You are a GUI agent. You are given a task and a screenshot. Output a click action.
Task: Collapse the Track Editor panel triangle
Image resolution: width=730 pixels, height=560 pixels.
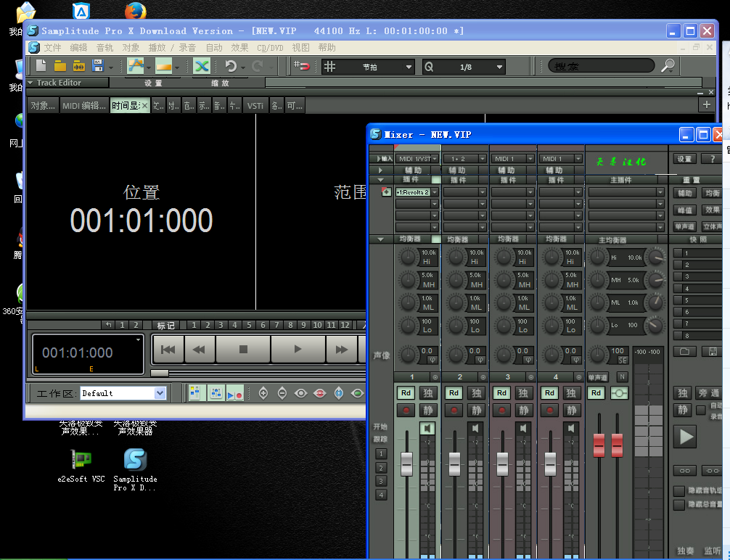30,83
